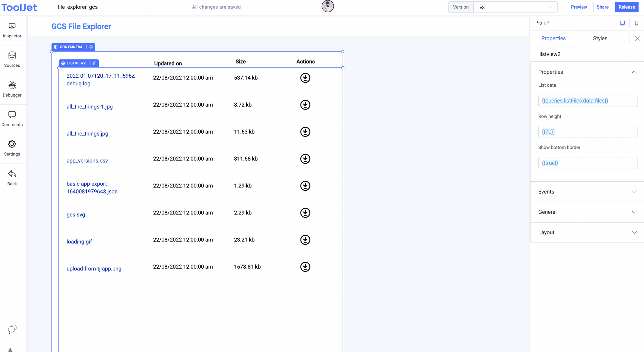Image resolution: width=644 pixels, height=352 pixels.
Task: Click the Release button
Action: (x=626, y=7)
